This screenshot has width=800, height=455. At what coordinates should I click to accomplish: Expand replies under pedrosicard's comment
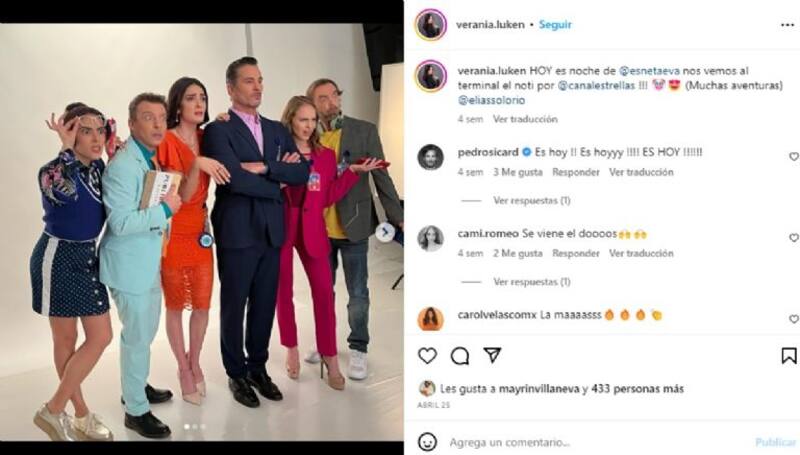(x=532, y=200)
